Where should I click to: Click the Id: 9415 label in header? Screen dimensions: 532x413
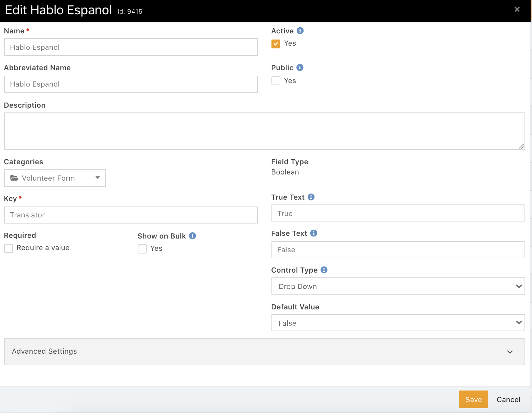tap(130, 11)
